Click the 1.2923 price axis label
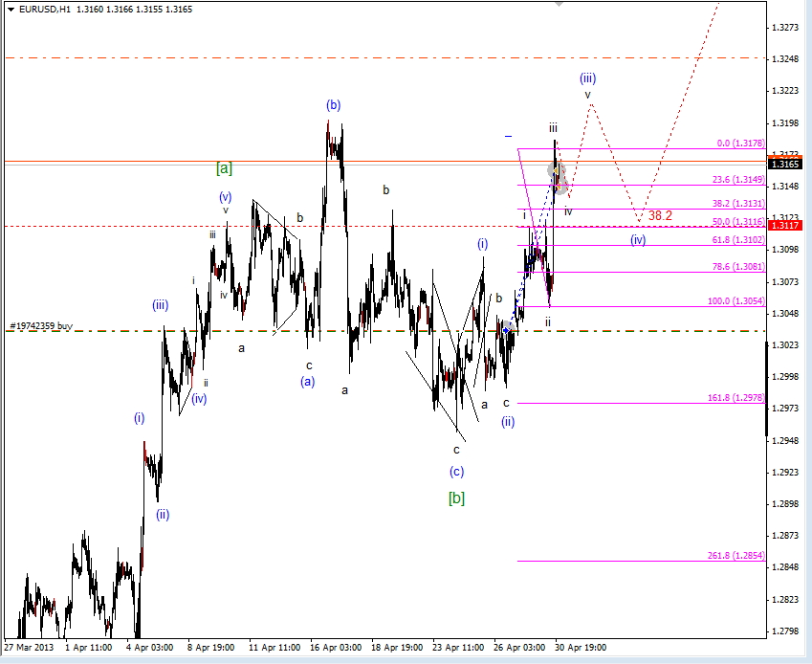 click(x=785, y=473)
